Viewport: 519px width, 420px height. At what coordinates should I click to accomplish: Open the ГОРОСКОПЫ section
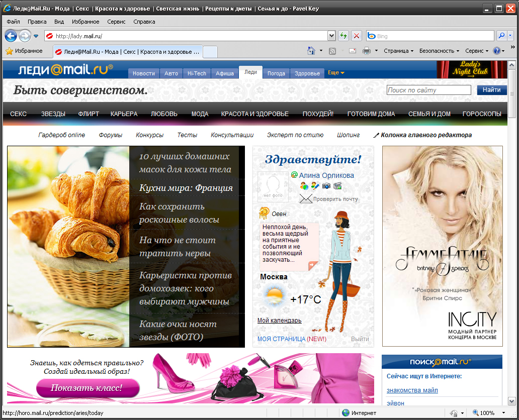tap(482, 114)
